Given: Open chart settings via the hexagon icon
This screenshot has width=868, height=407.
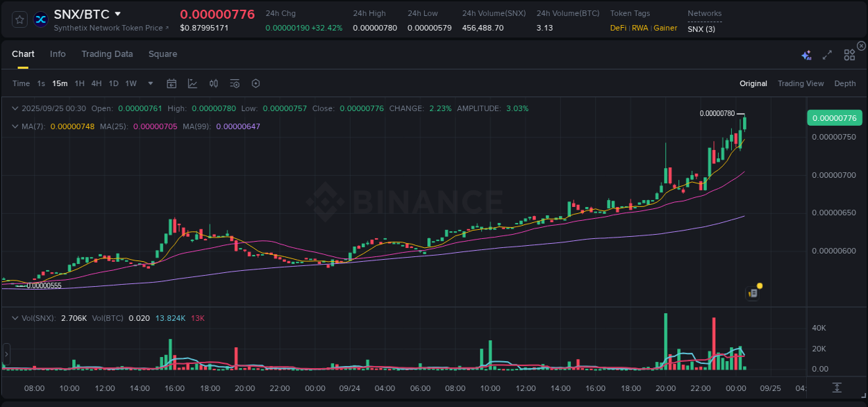Looking at the screenshot, I should 256,83.
